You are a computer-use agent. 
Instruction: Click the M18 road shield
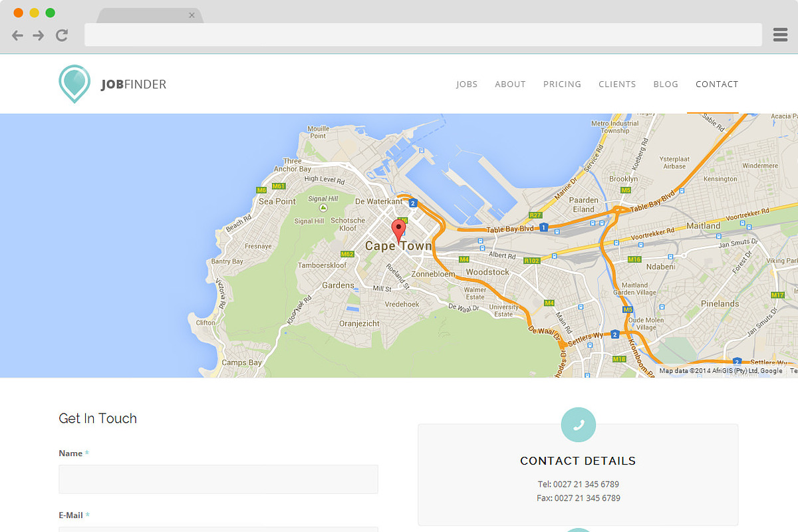[x=619, y=359]
